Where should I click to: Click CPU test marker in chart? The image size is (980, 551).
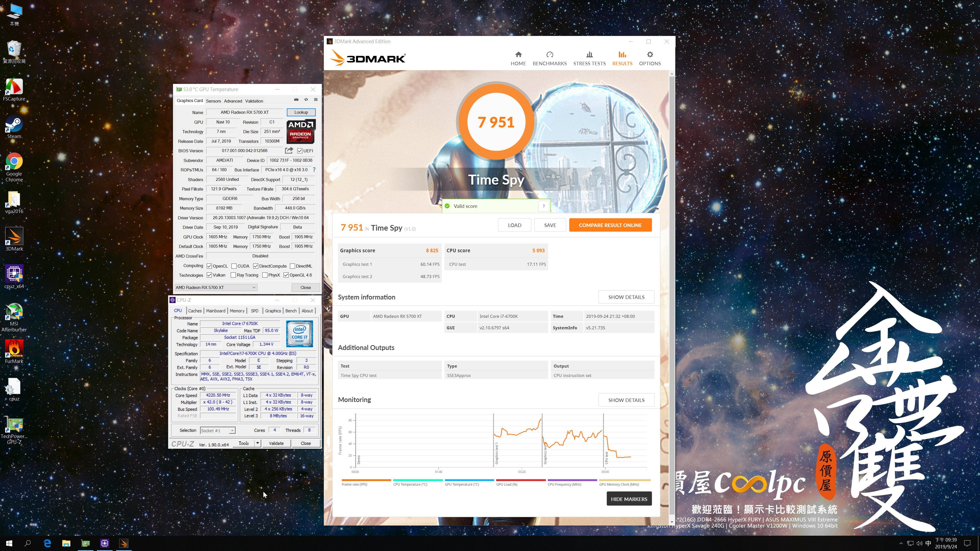coord(606,457)
